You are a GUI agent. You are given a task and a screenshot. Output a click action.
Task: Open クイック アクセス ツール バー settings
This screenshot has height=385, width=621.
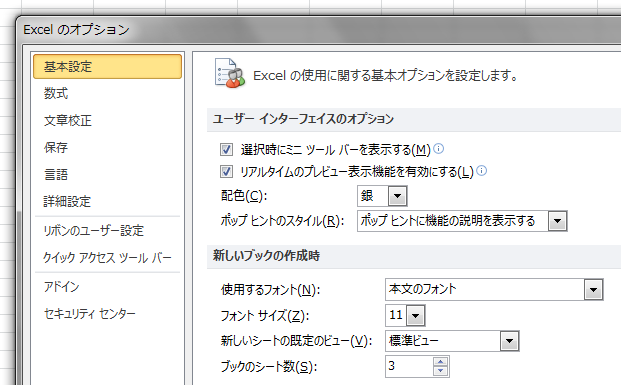pos(107,258)
